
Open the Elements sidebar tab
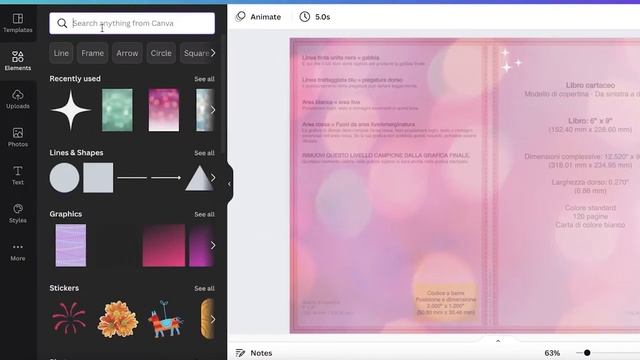point(18,61)
